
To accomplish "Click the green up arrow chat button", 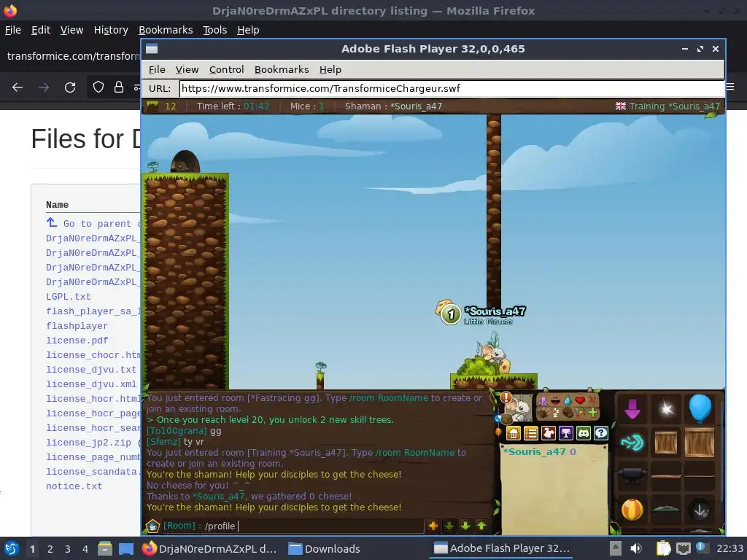I will 481,526.
